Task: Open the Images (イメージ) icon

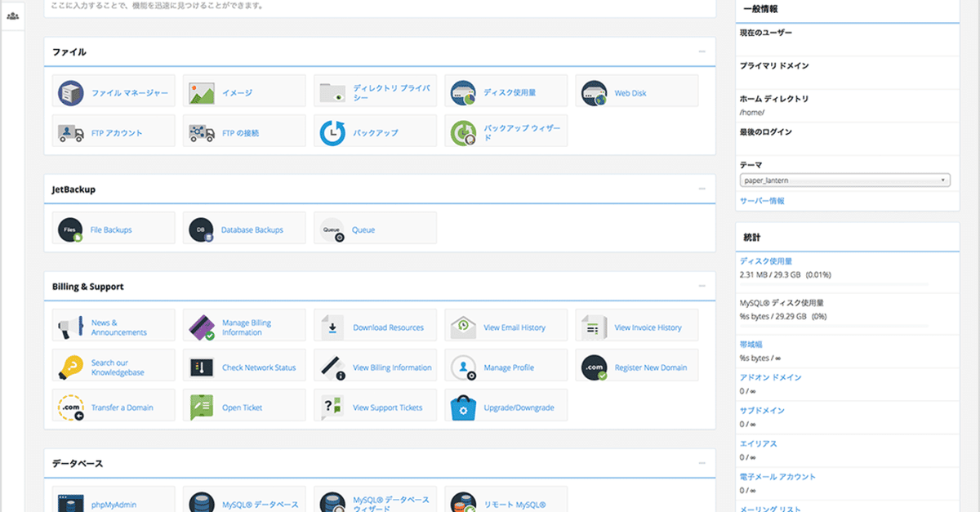Action: [x=202, y=92]
